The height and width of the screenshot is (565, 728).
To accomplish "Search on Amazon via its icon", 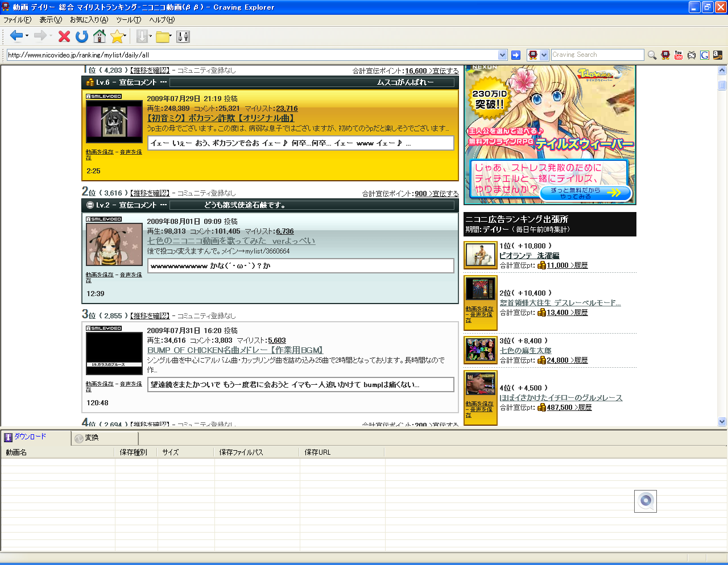I will click(718, 55).
